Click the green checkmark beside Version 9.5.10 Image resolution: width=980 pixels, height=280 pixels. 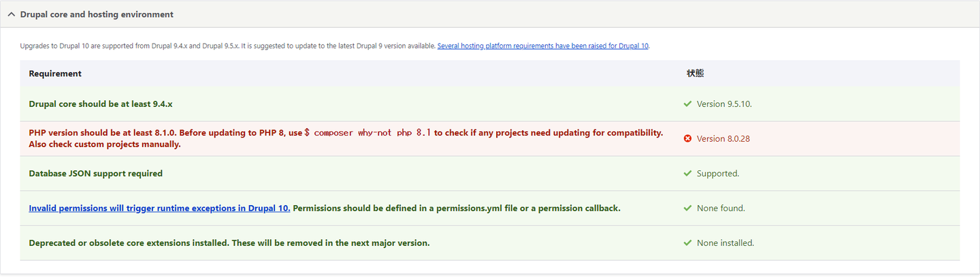687,104
